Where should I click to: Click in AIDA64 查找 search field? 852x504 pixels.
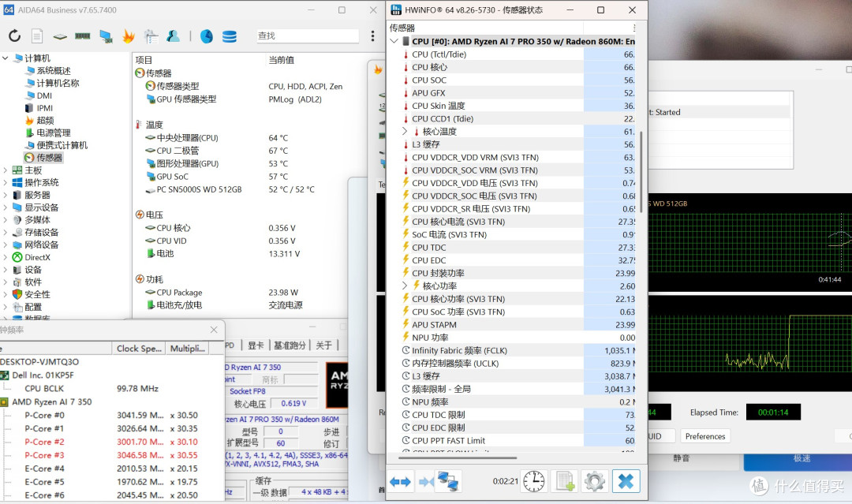pos(308,35)
